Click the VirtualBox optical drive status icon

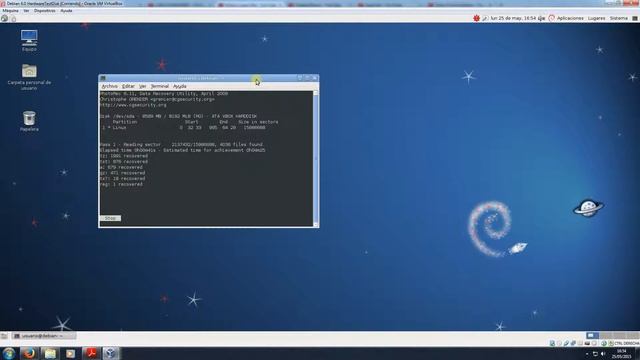click(x=559, y=343)
